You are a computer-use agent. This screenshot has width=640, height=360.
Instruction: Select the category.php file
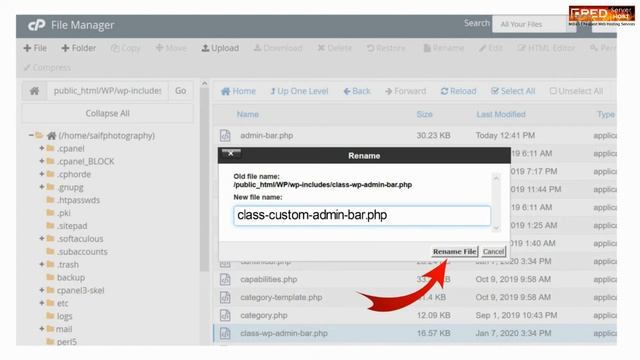pos(264,315)
